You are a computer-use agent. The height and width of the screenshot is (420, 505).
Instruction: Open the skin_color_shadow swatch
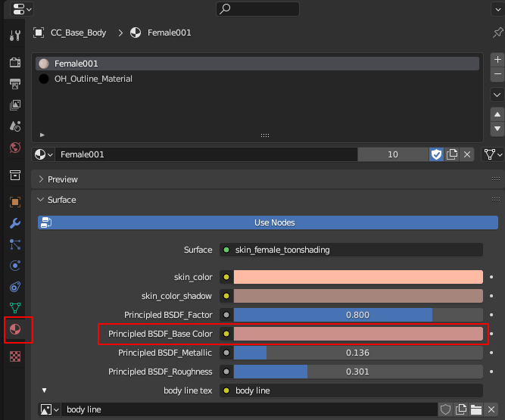[x=358, y=296]
